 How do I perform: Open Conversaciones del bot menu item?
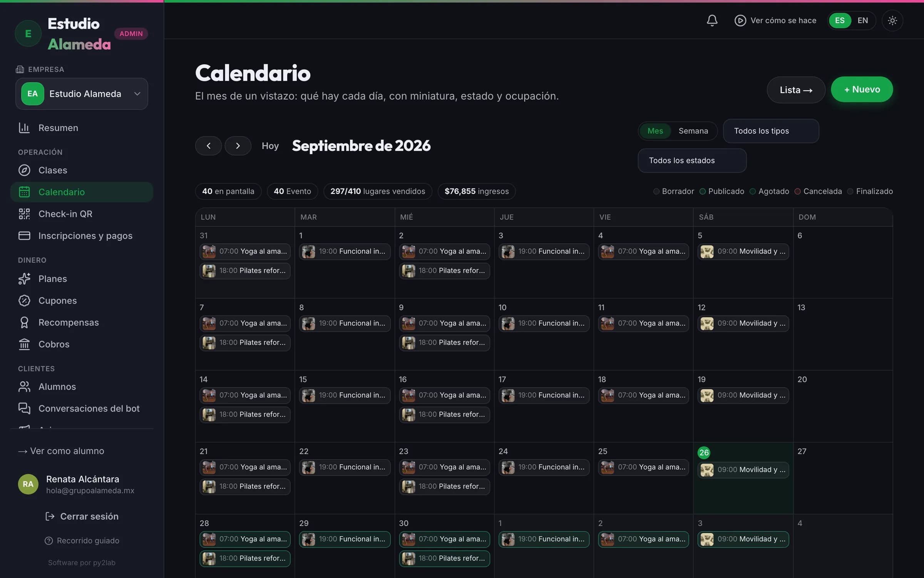click(82, 408)
